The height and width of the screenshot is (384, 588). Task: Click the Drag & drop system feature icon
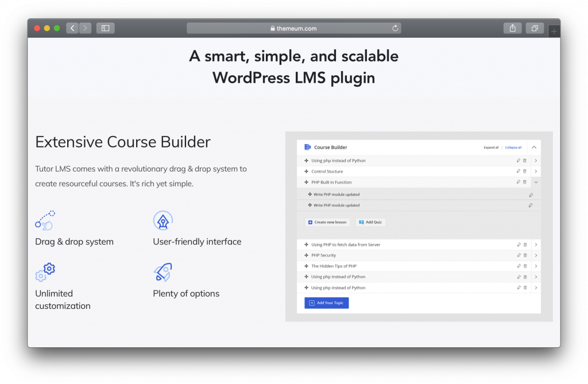(x=45, y=220)
